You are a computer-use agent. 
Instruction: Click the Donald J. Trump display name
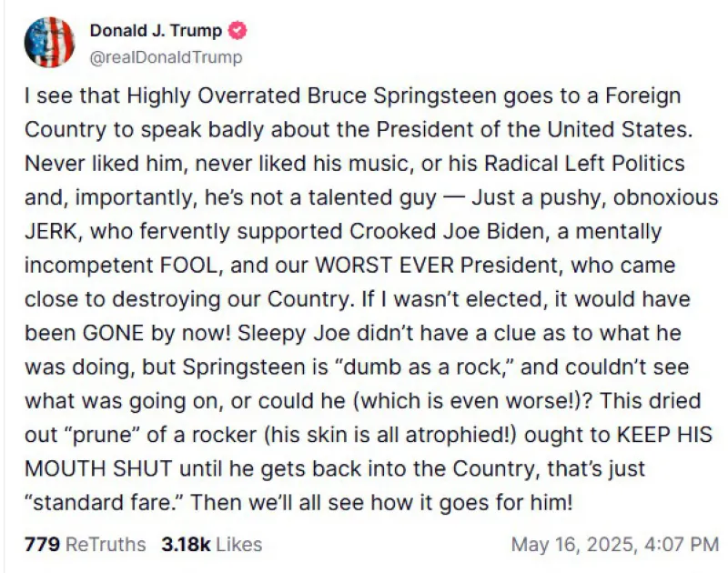156,32
